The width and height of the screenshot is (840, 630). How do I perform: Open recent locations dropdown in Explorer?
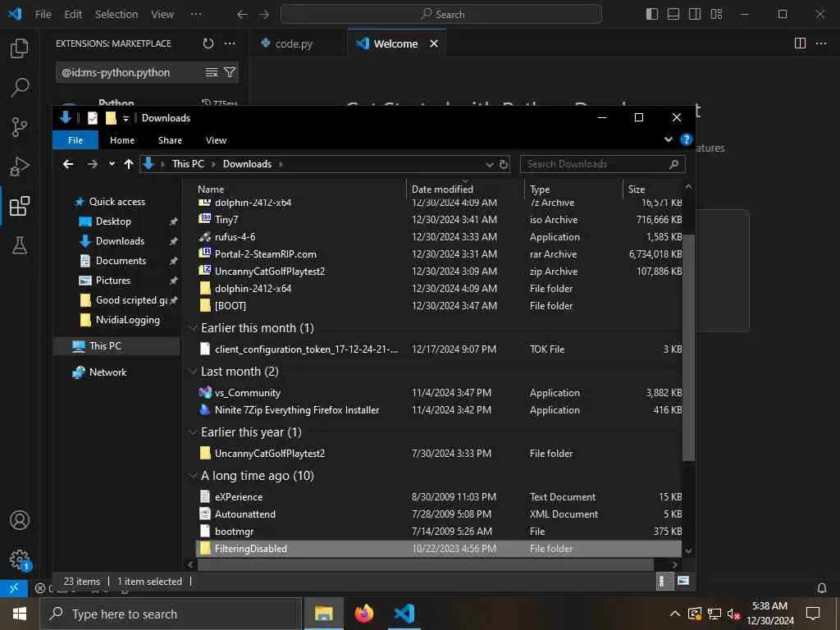click(x=112, y=164)
